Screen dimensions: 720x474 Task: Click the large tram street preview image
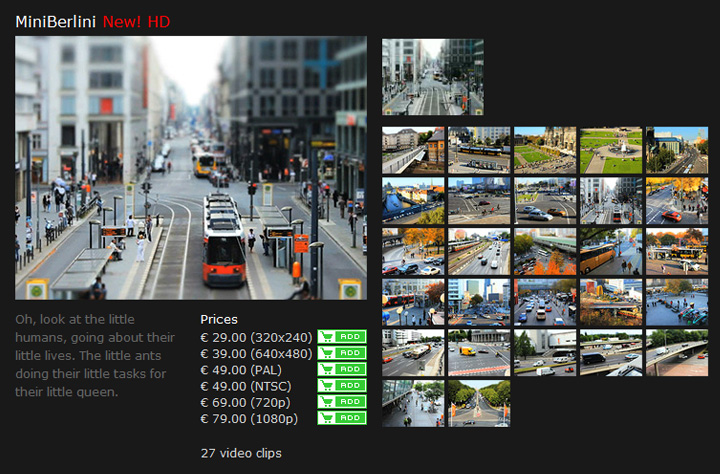coord(191,168)
